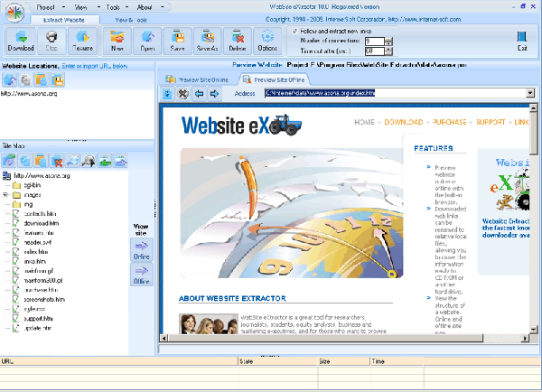Image resolution: width=542 pixels, height=392 pixels.
Task: Delete the project using Delete icon
Action: click(x=238, y=41)
